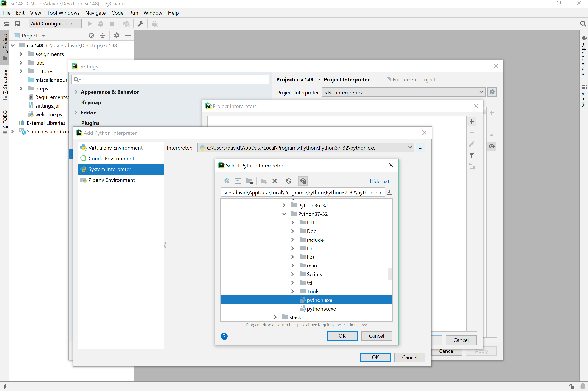Open Settings via the wrench toolbar icon
Viewport: 588px width, 391px height.
(x=140, y=24)
